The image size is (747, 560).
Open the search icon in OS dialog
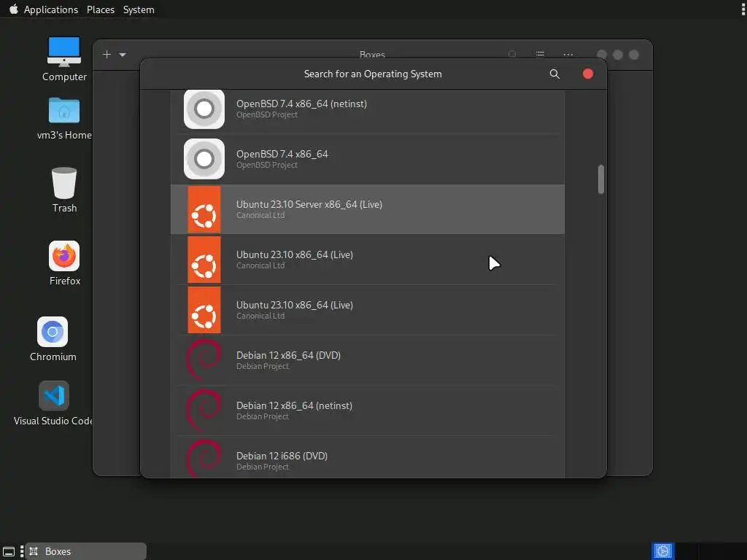coord(554,74)
